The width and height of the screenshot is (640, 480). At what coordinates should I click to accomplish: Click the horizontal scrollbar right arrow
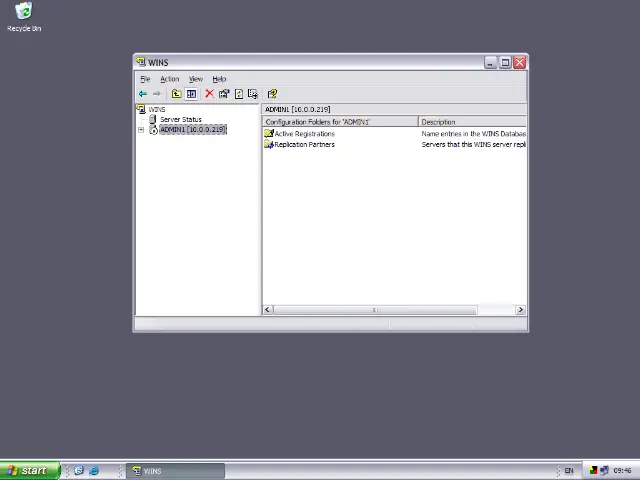pos(520,310)
